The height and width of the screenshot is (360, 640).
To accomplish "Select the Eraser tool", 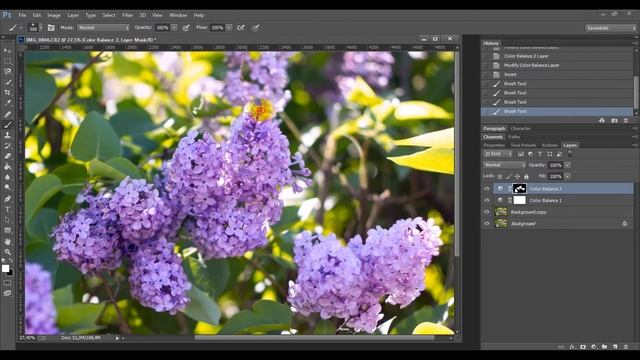I will pyautogui.click(x=7, y=156).
